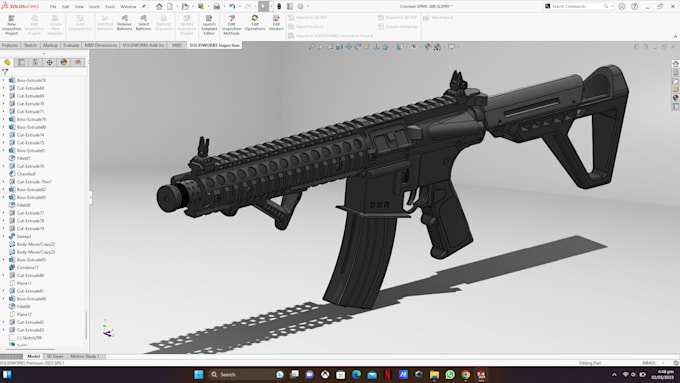Expand Cut-Extrude68 feature

[x=3, y=88]
